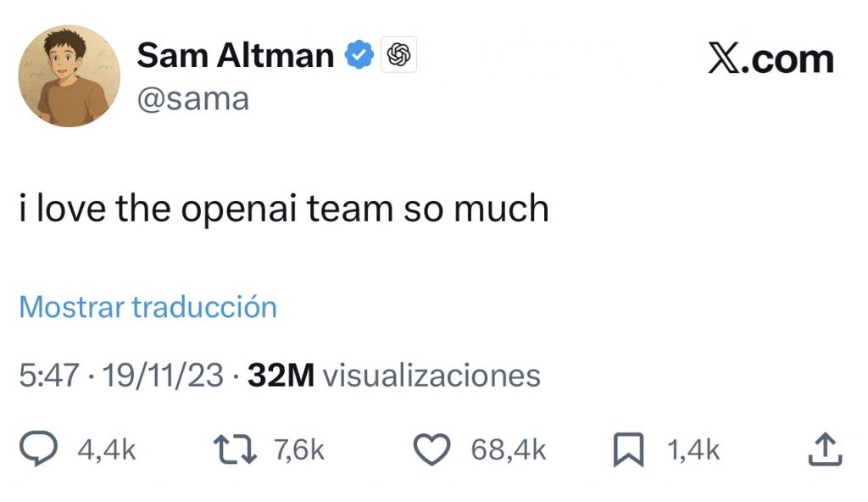Open the 32M visualizaciones view count
This screenshot has height=502, width=868.
click(393, 375)
